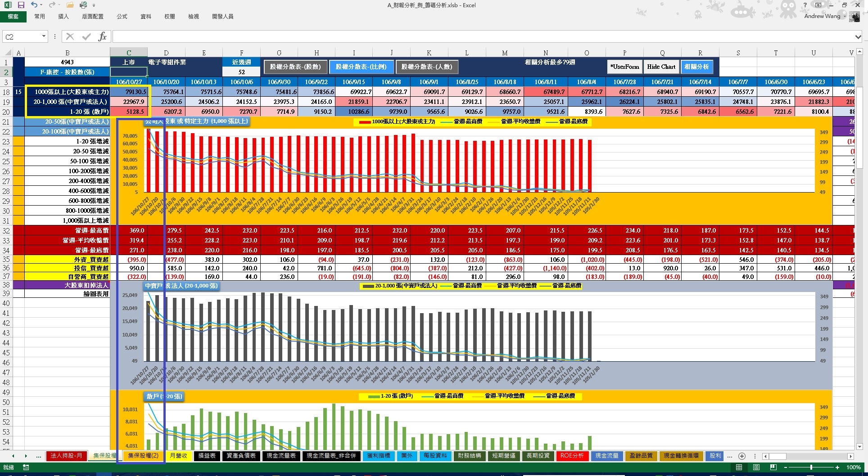Switch to Page Layout view icon

point(756,467)
